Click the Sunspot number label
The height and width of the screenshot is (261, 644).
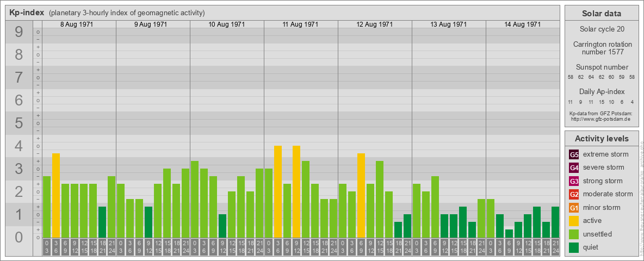click(602, 67)
